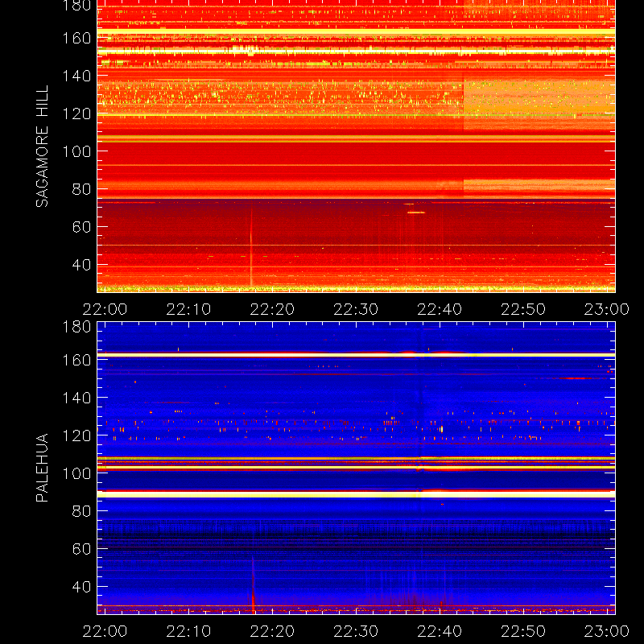
Task: Select the 40 tick label on Sagamore Hill axis
Action: pos(81,265)
